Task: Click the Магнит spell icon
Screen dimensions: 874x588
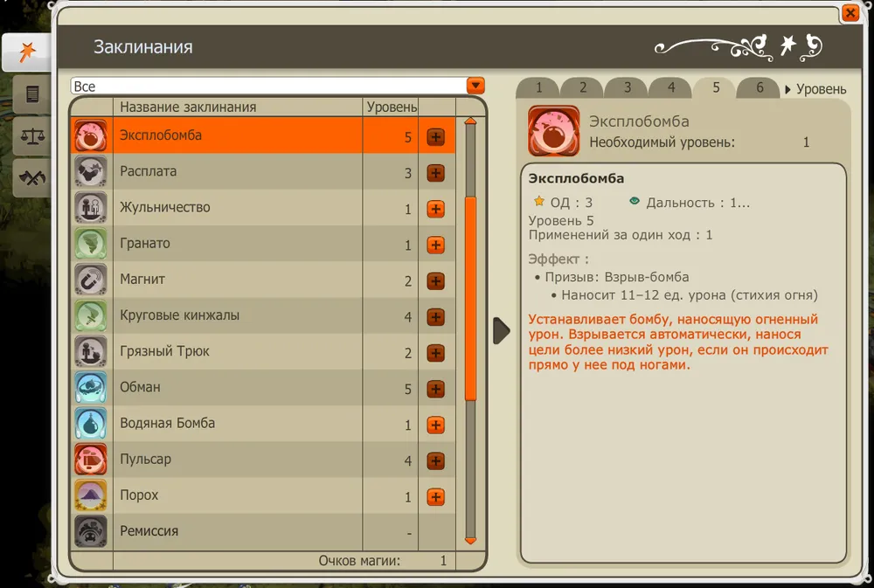Action: [91, 280]
